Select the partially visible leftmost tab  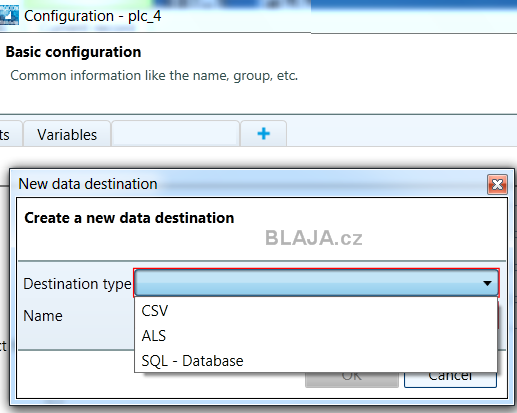click(x=10, y=134)
